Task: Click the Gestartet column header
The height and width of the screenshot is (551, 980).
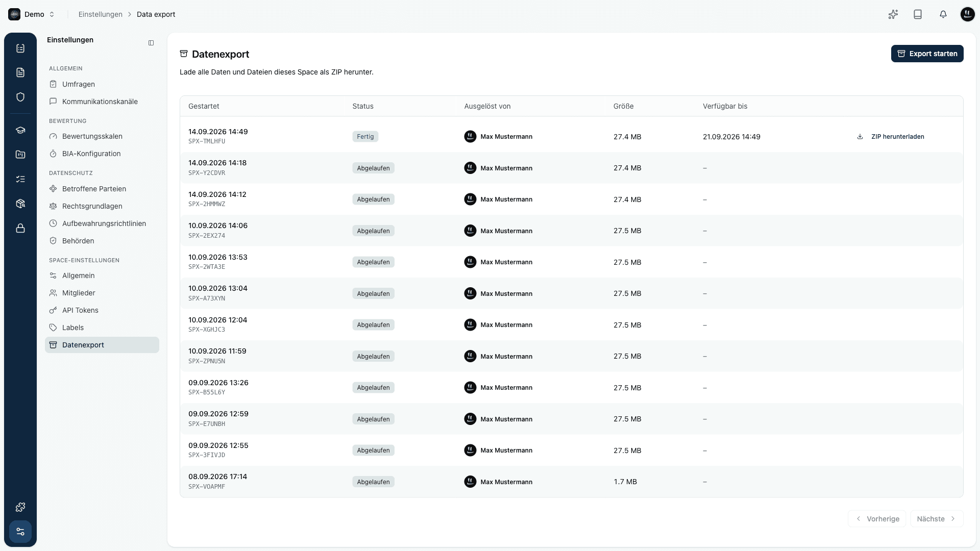Action: pyautogui.click(x=204, y=106)
